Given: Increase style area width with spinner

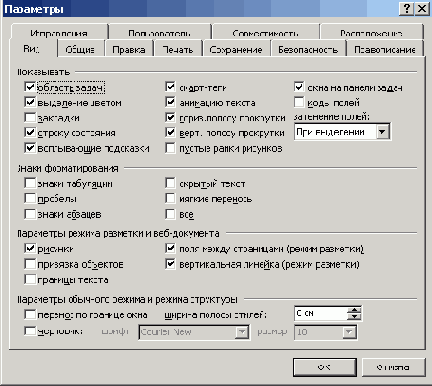Looking at the screenshot, I should [354, 310].
